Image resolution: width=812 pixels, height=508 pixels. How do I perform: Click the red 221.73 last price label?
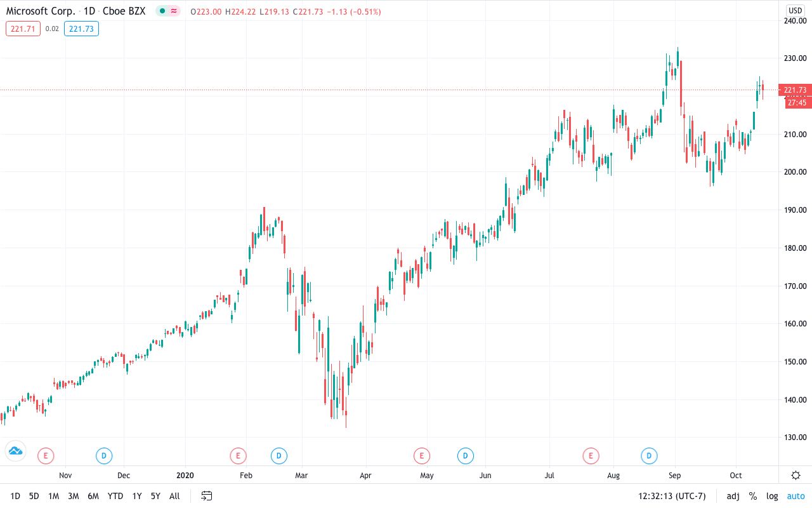pyautogui.click(x=795, y=90)
